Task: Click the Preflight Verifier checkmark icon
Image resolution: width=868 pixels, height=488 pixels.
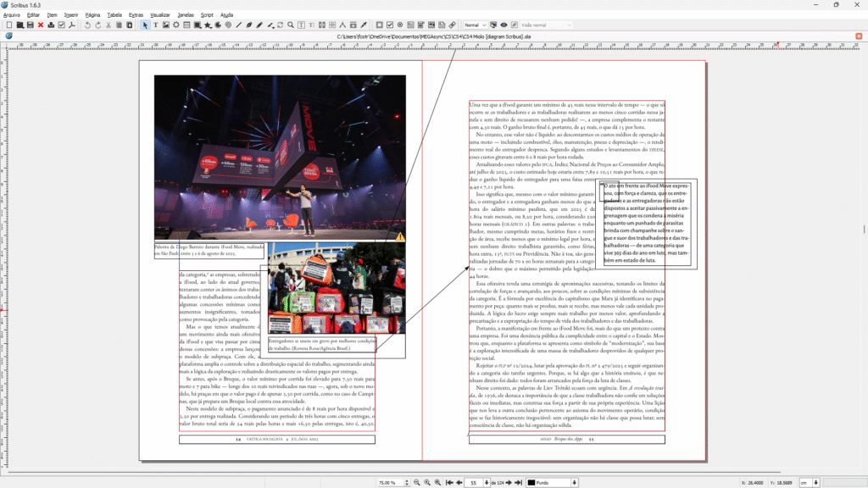Action: pyautogui.click(x=61, y=25)
